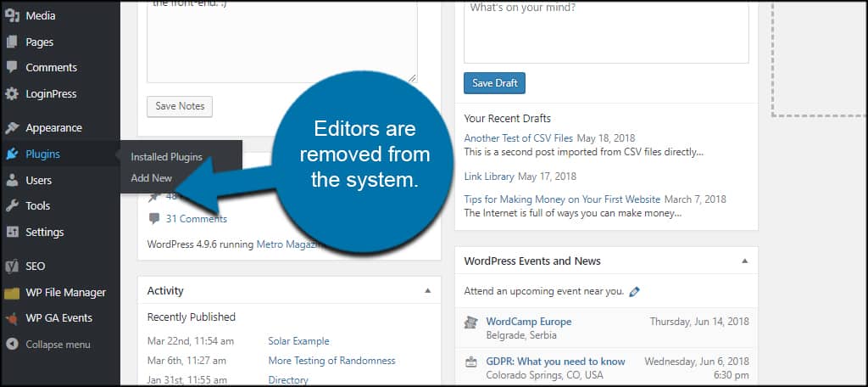Click the Belgrade, Serbia location text

[x=521, y=335]
